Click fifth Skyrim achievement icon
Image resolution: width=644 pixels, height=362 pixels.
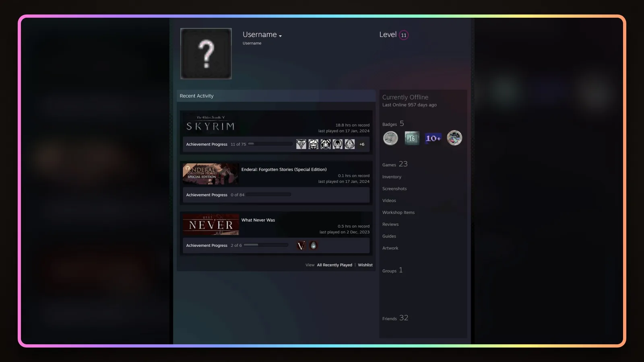coord(349,144)
